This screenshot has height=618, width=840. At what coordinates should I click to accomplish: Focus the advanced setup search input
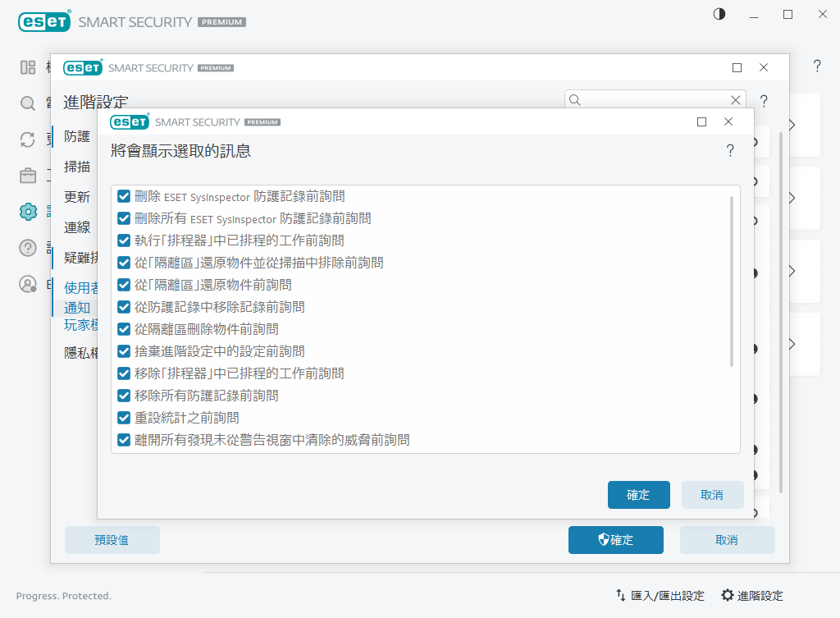click(655, 100)
